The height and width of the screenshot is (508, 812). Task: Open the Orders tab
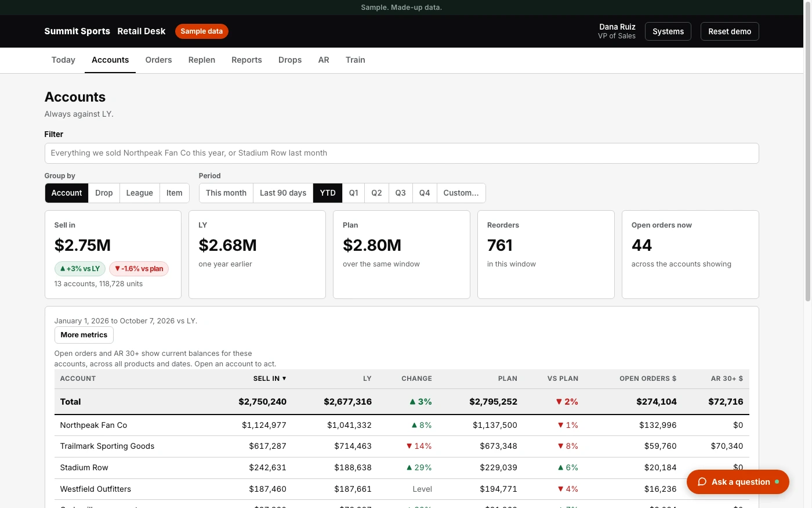point(158,60)
